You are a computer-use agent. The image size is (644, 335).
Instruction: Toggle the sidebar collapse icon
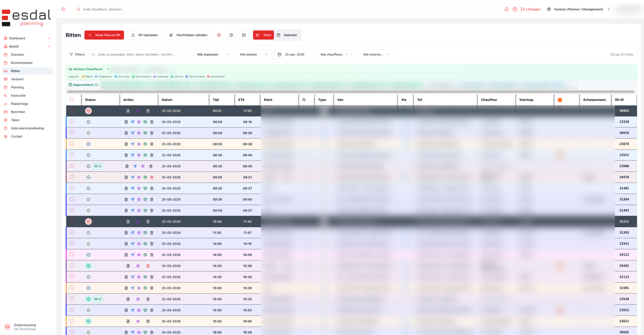coord(63,9)
